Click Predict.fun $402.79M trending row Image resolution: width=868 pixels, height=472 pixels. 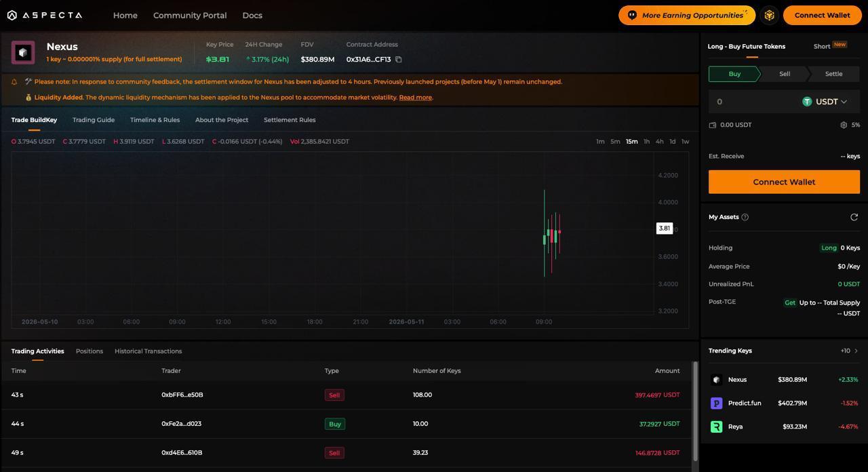coord(784,403)
